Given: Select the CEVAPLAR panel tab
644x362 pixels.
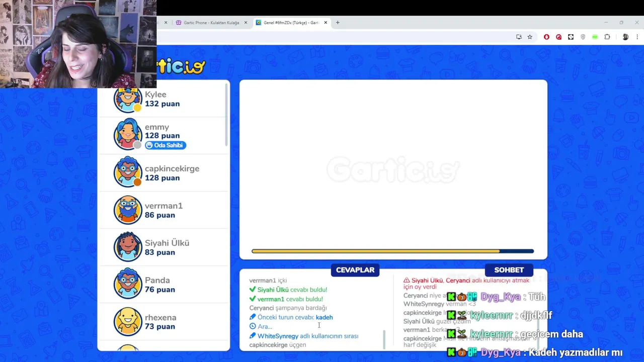Looking at the screenshot, I should (355, 270).
